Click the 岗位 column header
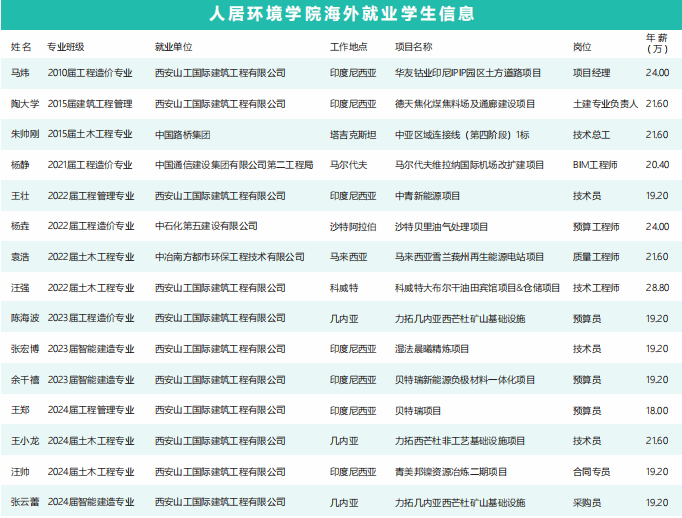The image size is (682, 518). coord(582,47)
